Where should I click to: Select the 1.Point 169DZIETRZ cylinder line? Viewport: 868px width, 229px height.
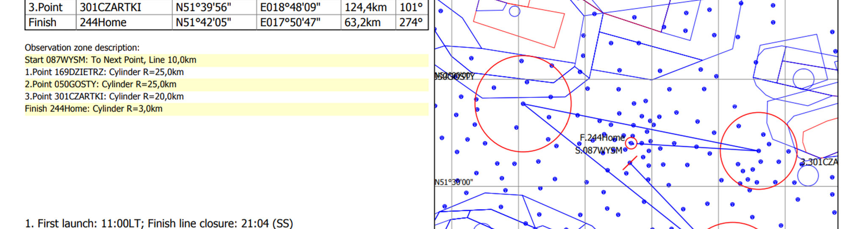coord(104,72)
